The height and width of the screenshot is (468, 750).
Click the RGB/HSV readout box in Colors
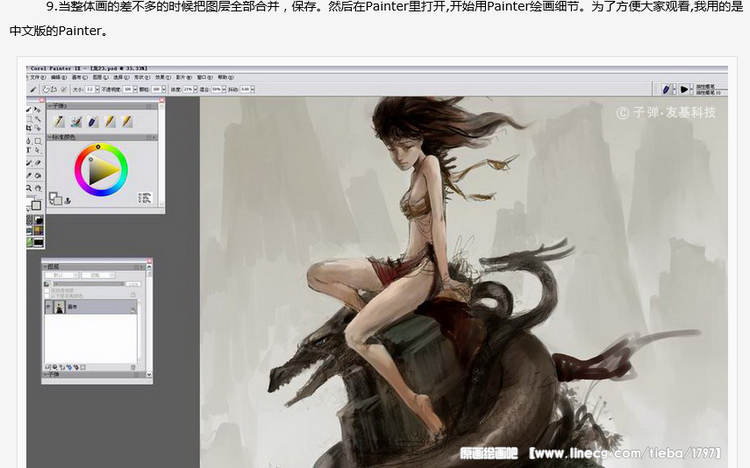click(x=145, y=198)
